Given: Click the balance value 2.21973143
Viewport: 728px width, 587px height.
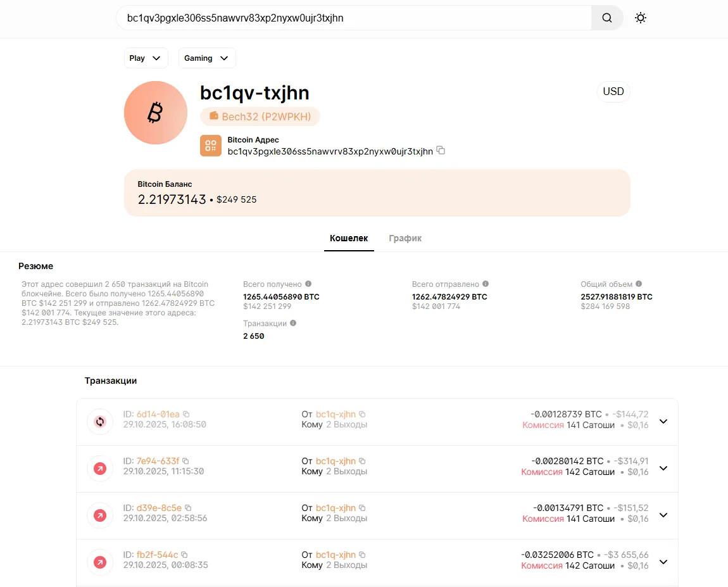Looking at the screenshot, I should coord(172,199).
